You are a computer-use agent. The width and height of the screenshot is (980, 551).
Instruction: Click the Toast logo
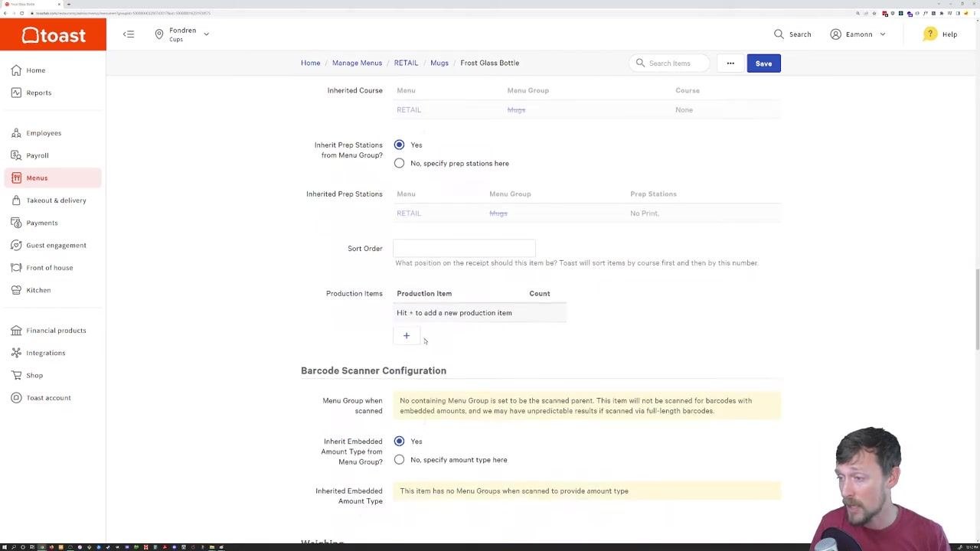(53, 35)
